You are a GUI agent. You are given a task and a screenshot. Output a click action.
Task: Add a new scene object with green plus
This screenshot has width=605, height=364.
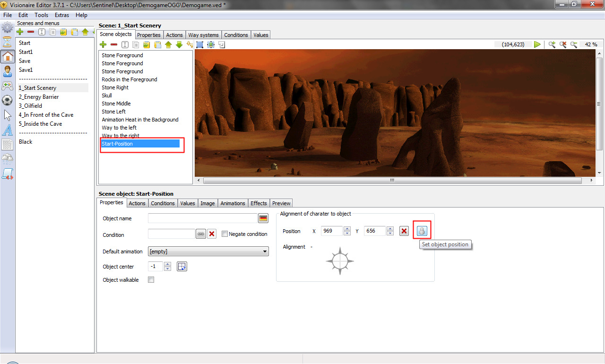coord(103,44)
